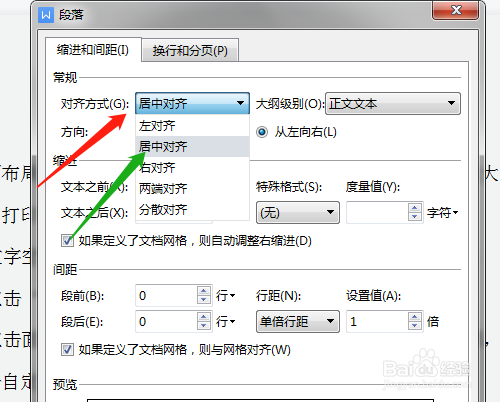The height and width of the screenshot is (402, 500).
Task: Open the 换行和分页(P) tab
Action: coord(190,51)
